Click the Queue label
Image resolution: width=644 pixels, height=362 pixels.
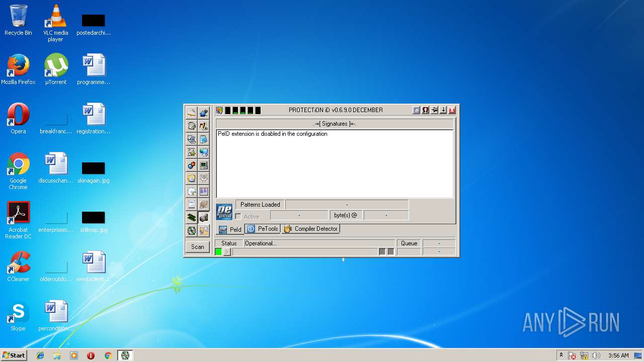pos(409,243)
